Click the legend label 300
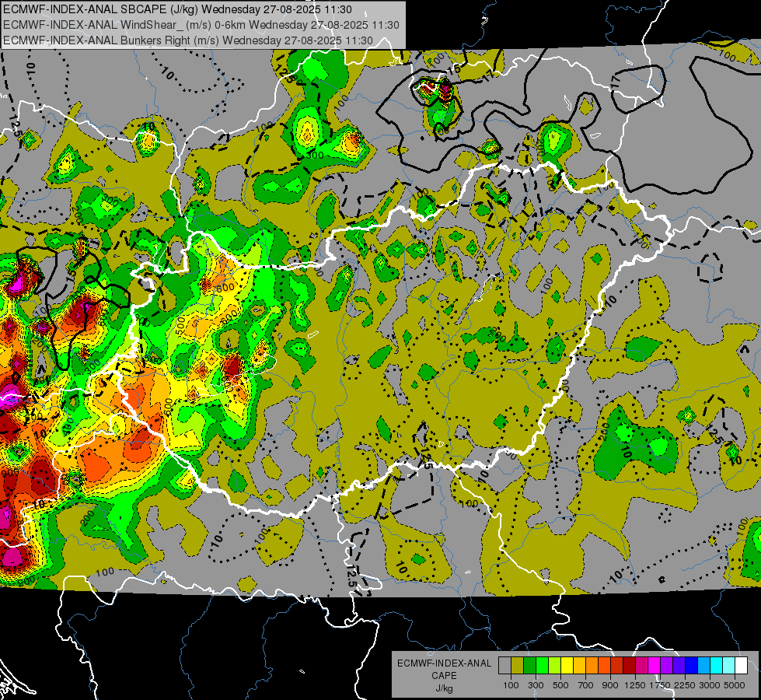This screenshot has height=700, width=761. pyautogui.click(x=536, y=685)
